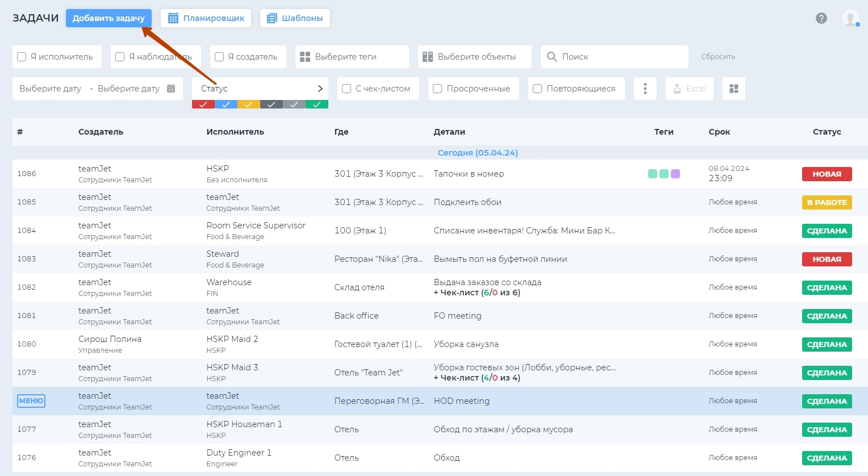Open task 'FO meeting'

coord(457,316)
